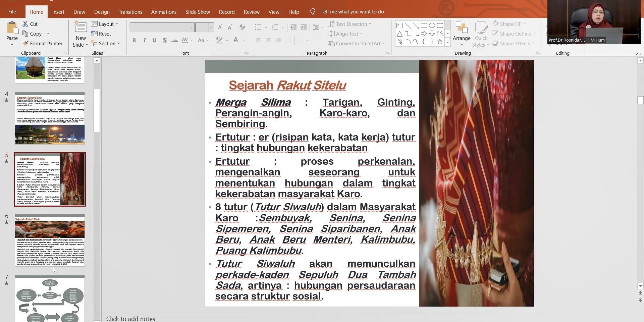Image resolution: width=644 pixels, height=322 pixels.
Task: Toggle Strikethrough formatting
Action: click(175, 40)
